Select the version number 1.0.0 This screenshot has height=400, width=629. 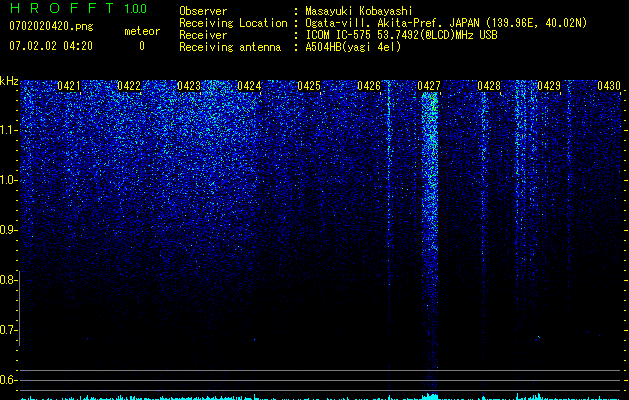pos(135,8)
